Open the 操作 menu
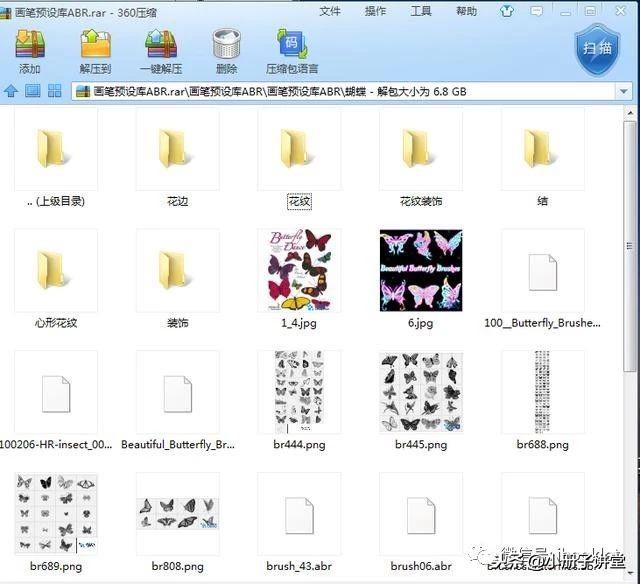The width and height of the screenshot is (640, 584). point(376,11)
